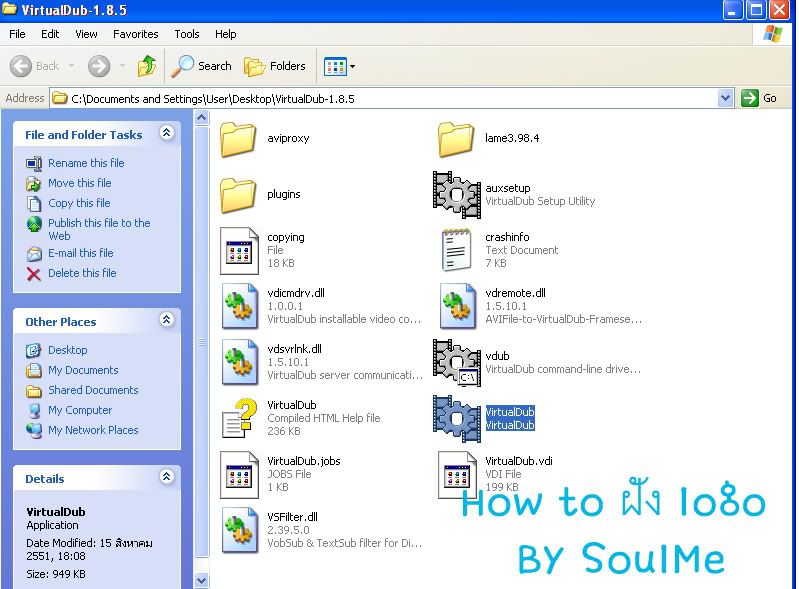Click the sidebar scroll up arrow

point(202,118)
